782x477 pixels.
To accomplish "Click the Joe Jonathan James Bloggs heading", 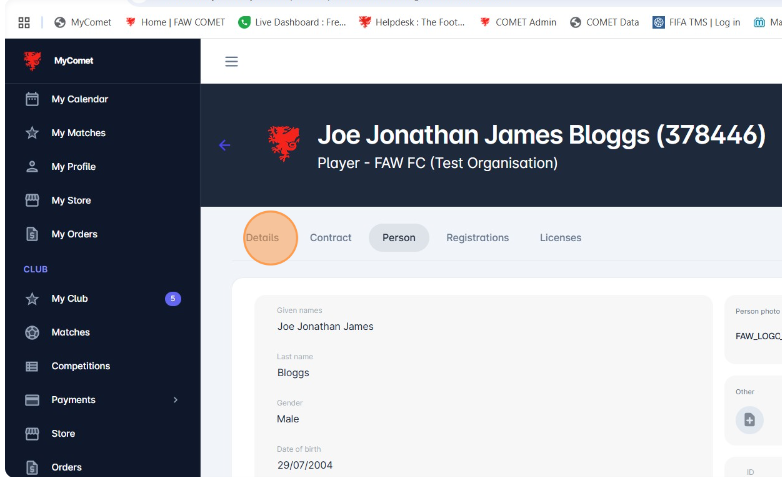I will [x=541, y=135].
